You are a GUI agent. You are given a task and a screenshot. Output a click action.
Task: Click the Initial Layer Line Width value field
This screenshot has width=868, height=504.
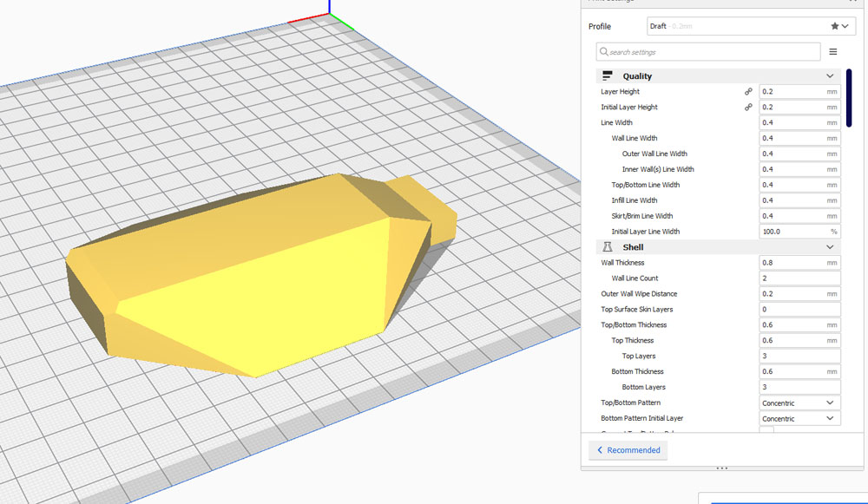tap(799, 232)
